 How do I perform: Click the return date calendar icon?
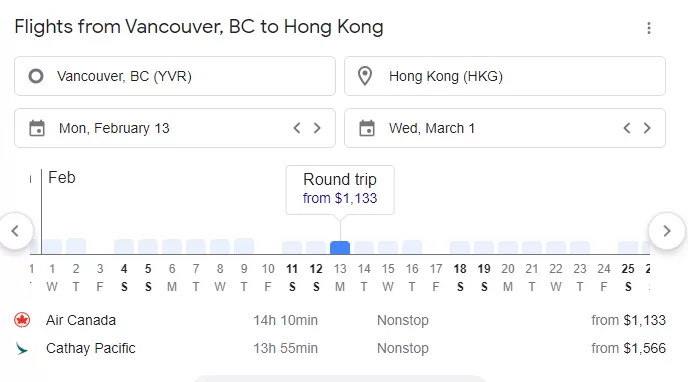click(367, 129)
